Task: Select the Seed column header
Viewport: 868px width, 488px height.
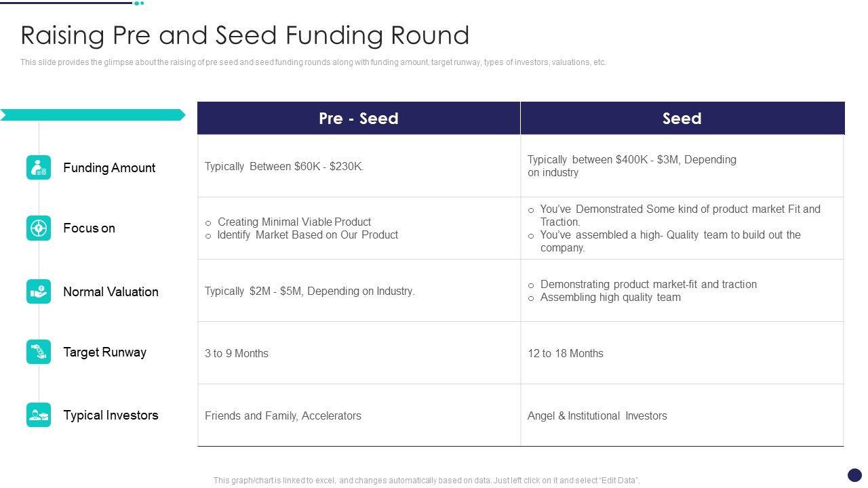Action: [x=682, y=119]
